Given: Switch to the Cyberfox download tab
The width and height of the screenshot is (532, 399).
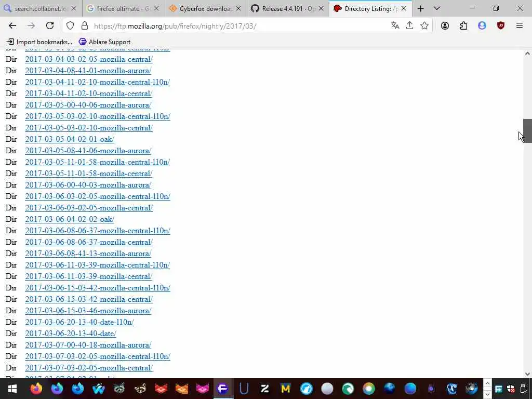Looking at the screenshot, I should point(206,9).
